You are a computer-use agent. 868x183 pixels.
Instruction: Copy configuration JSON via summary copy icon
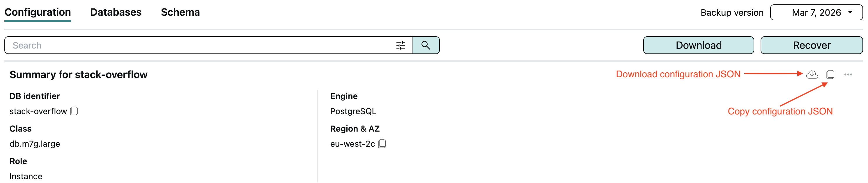tap(830, 74)
